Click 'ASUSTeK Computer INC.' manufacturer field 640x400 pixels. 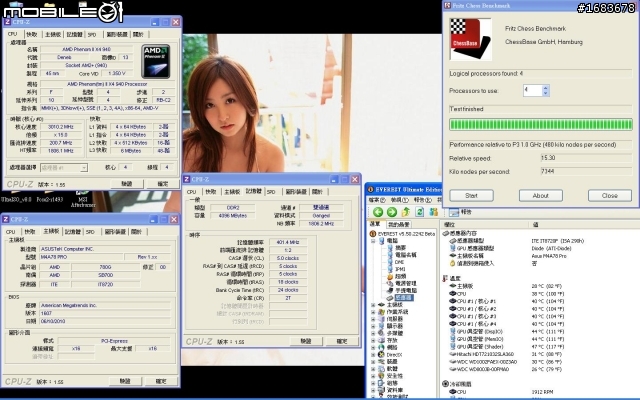pyautogui.click(x=105, y=249)
